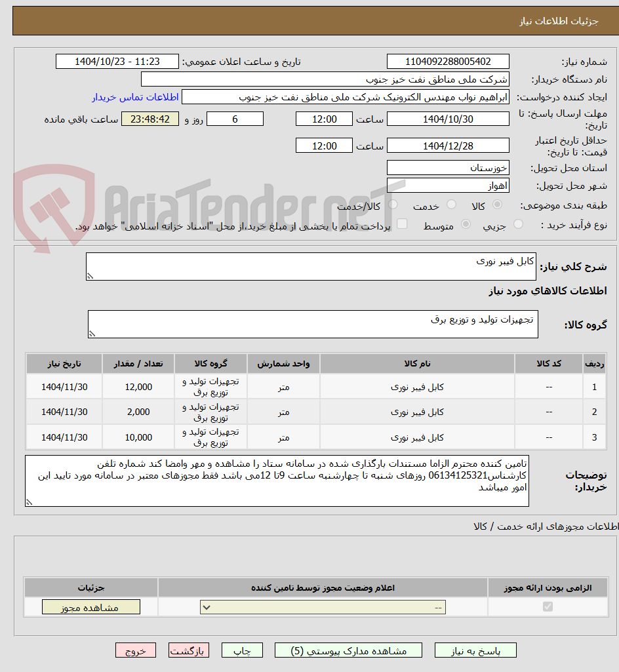The image size is (619, 672).
Task: Click the remaining time field 23:48:42
Action: point(150,119)
